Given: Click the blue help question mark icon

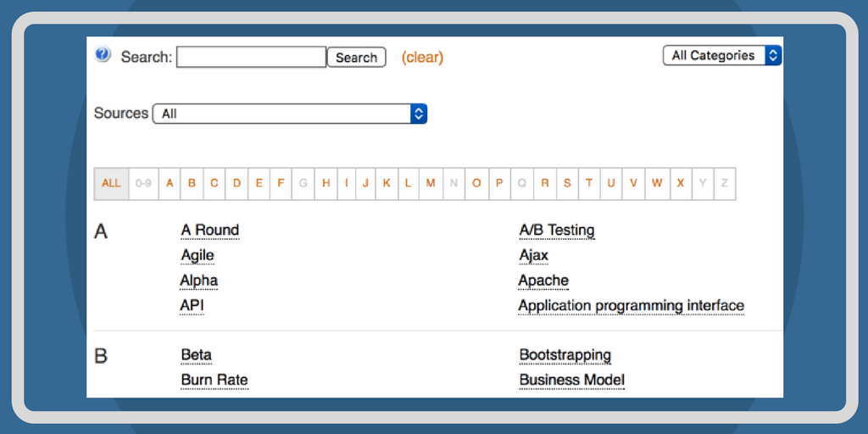Looking at the screenshot, I should [103, 55].
